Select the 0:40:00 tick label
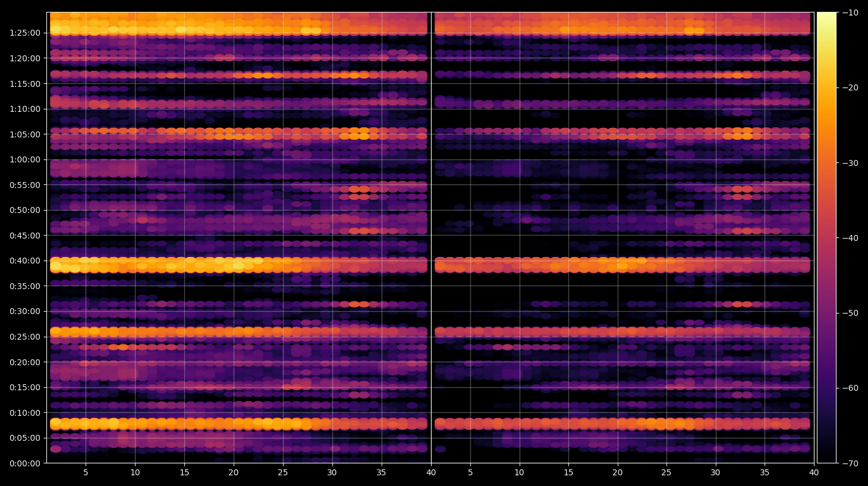 click(25, 261)
